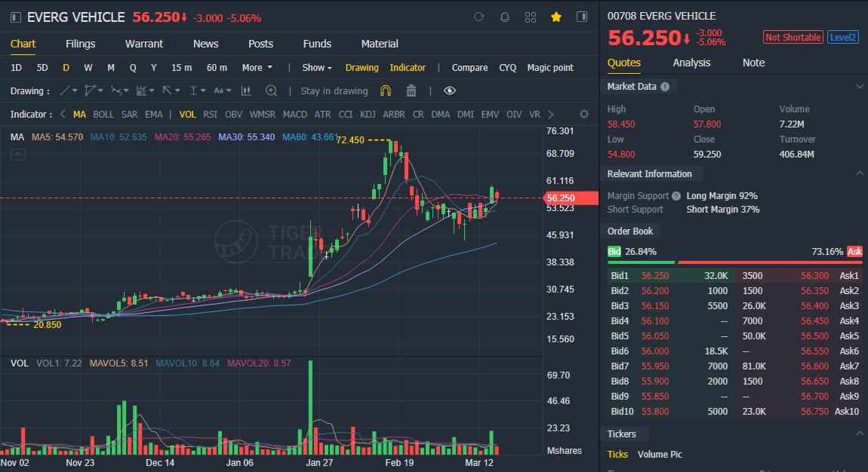Open the notifications bell icon
The height and width of the screenshot is (472, 868).
504,17
